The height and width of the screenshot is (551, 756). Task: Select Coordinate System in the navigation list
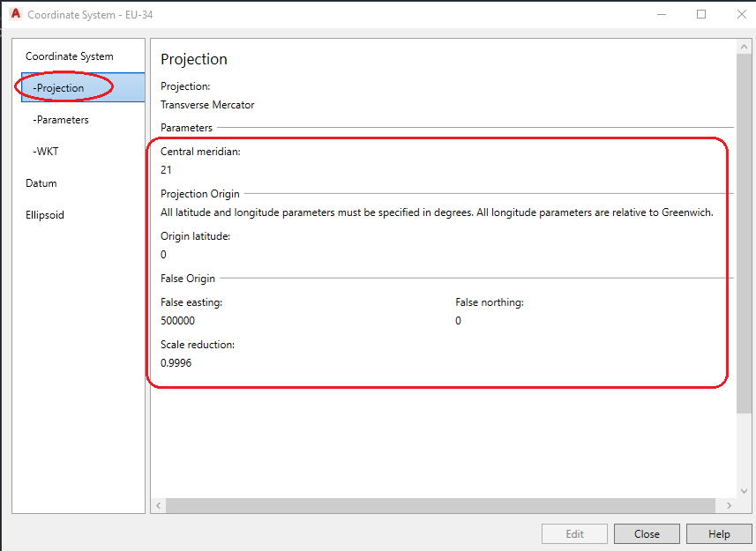(x=70, y=56)
